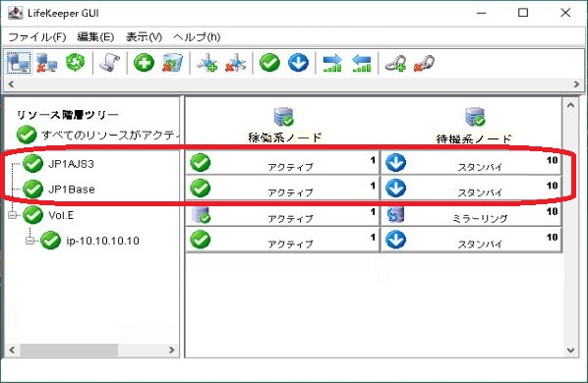Click the green plus Create Resource icon
Image resolution: width=588 pixels, height=383 pixels.
[x=144, y=63]
